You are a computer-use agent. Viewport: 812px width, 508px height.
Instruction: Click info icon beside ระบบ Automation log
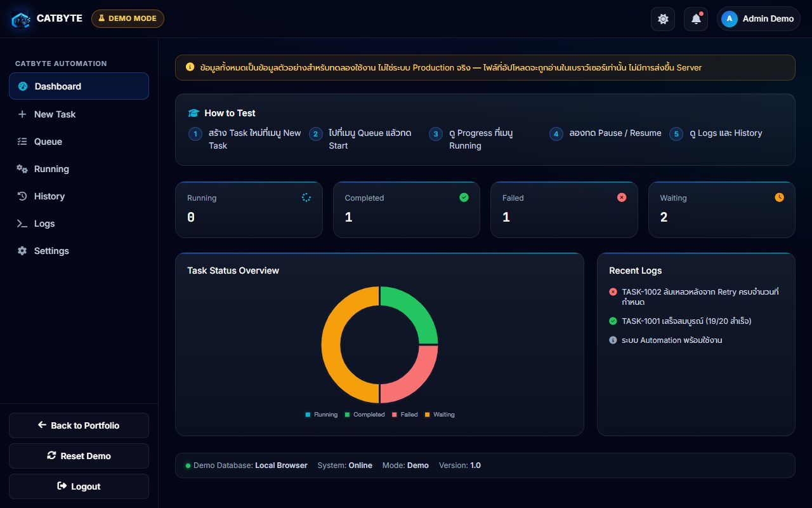tap(613, 340)
